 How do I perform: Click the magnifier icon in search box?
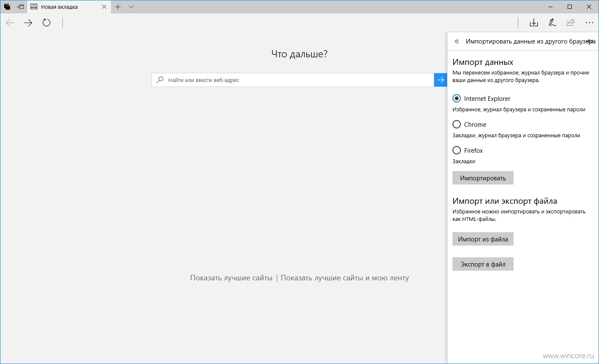pyautogui.click(x=160, y=80)
